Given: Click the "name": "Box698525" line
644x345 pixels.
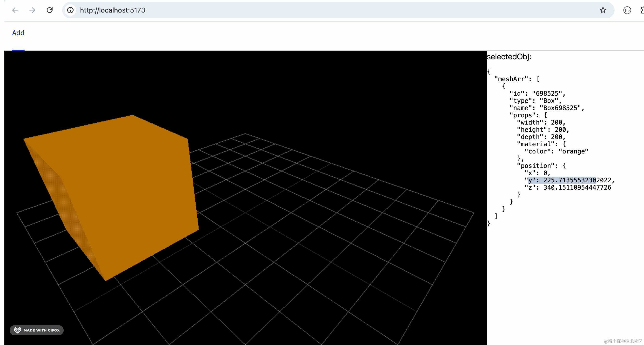Looking at the screenshot, I should (547, 108).
